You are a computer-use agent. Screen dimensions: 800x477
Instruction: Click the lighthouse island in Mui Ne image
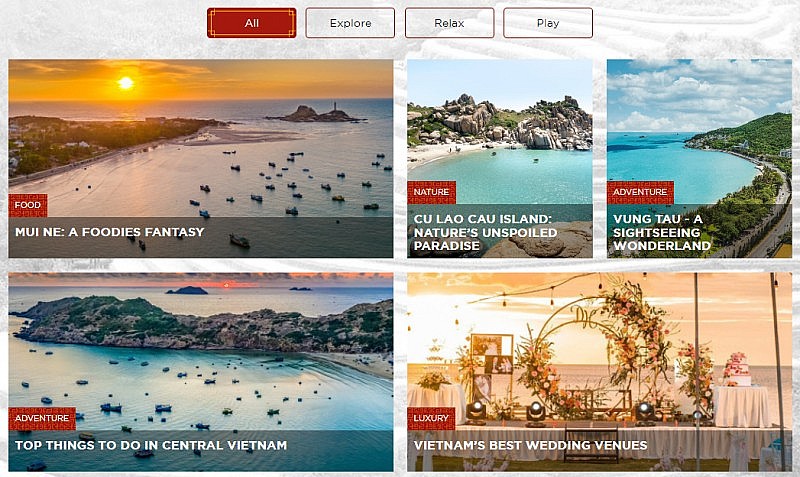point(315,113)
